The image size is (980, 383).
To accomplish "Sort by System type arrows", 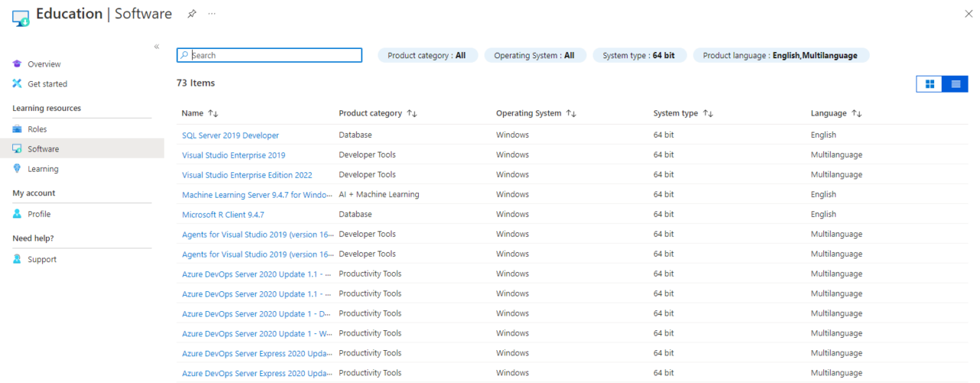I will pyautogui.click(x=707, y=113).
